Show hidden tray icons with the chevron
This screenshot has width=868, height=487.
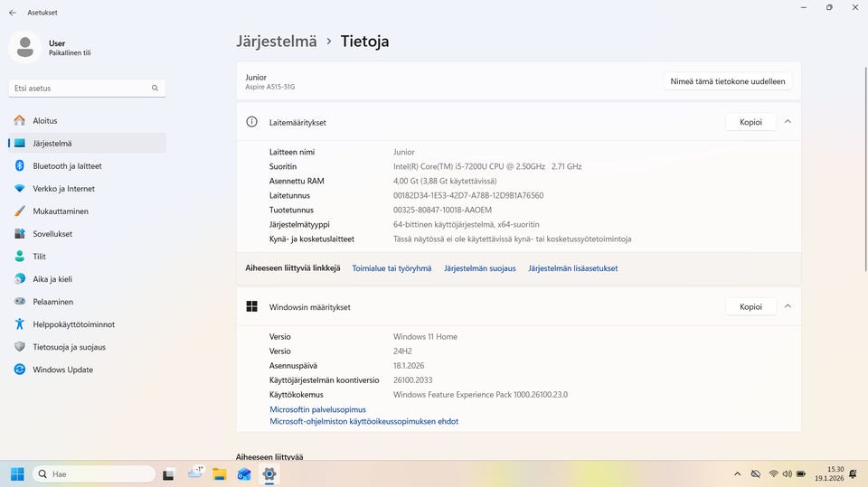(x=738, y=473)
